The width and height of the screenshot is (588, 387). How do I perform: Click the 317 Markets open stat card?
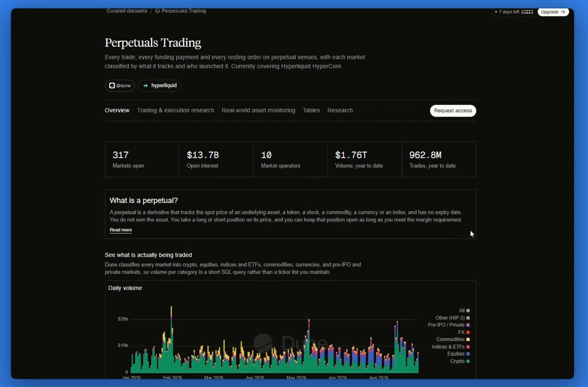142,159
